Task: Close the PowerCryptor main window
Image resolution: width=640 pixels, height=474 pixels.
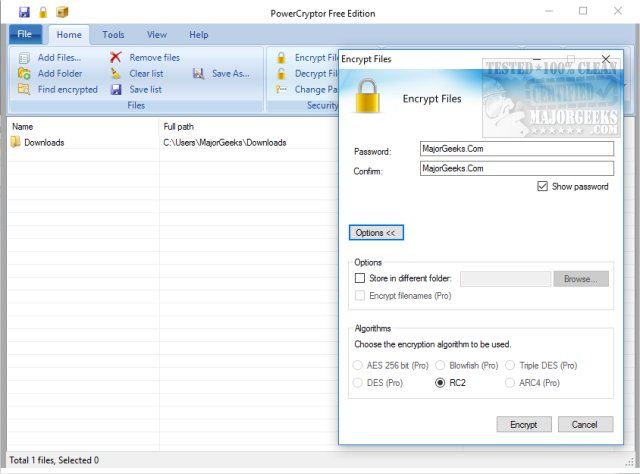Action: 618,11
